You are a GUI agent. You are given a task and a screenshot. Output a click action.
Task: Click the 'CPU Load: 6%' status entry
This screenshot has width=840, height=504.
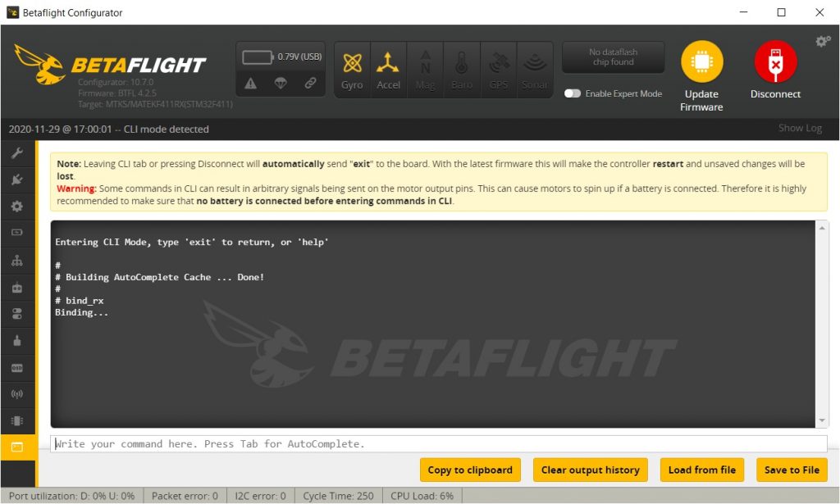pyautogui.click(x=422, y=496)
